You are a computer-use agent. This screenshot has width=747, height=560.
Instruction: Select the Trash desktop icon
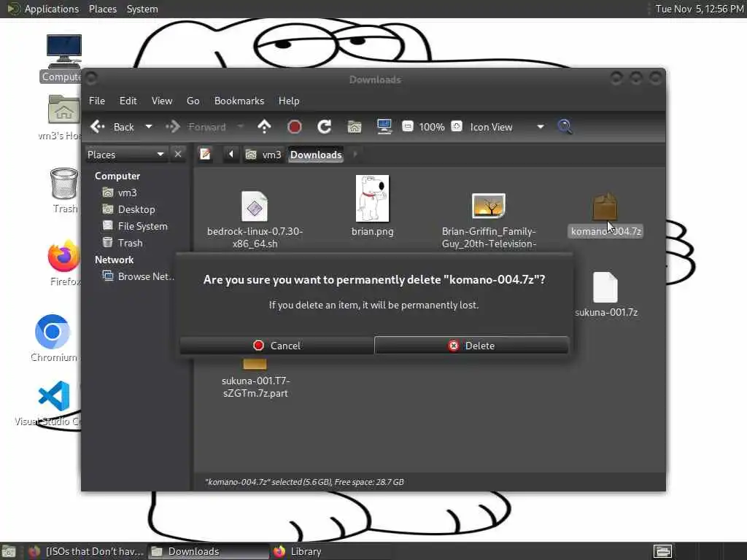(64, 183)
